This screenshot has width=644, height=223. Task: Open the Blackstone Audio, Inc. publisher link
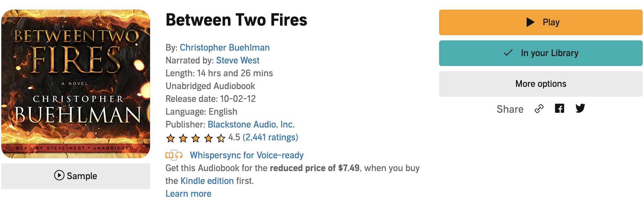251,124
